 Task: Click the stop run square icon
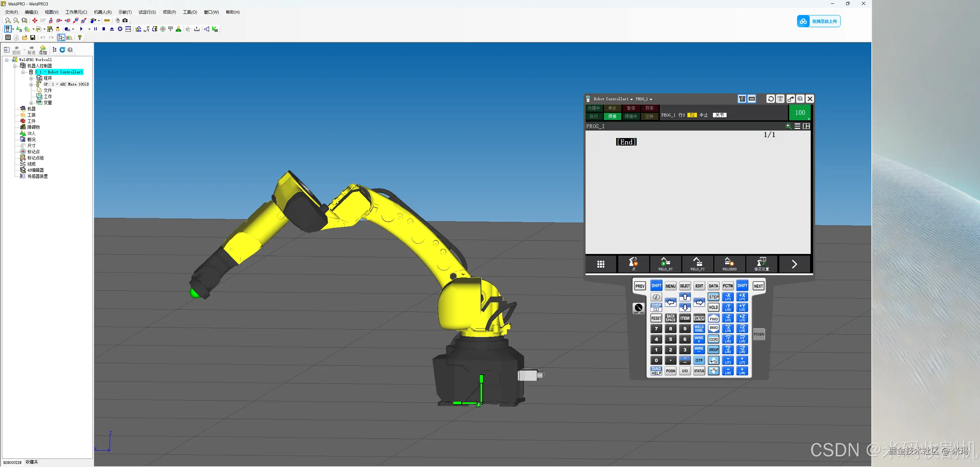[104, 29]
